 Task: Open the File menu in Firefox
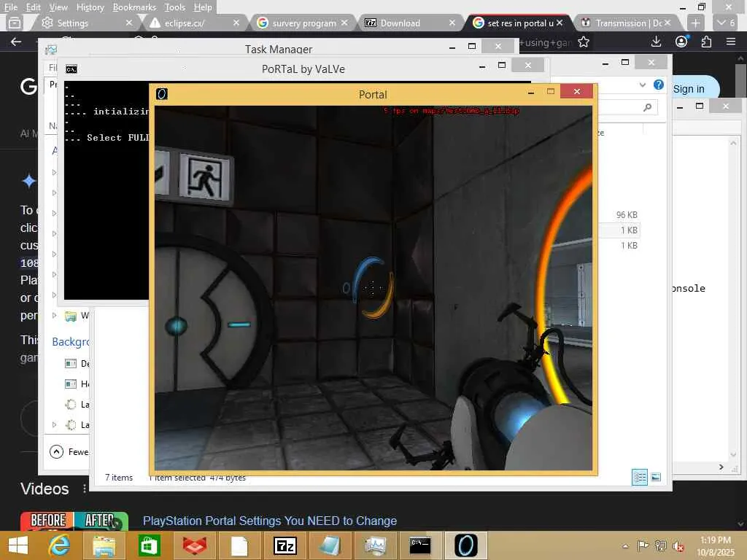(x=10, y=7)
